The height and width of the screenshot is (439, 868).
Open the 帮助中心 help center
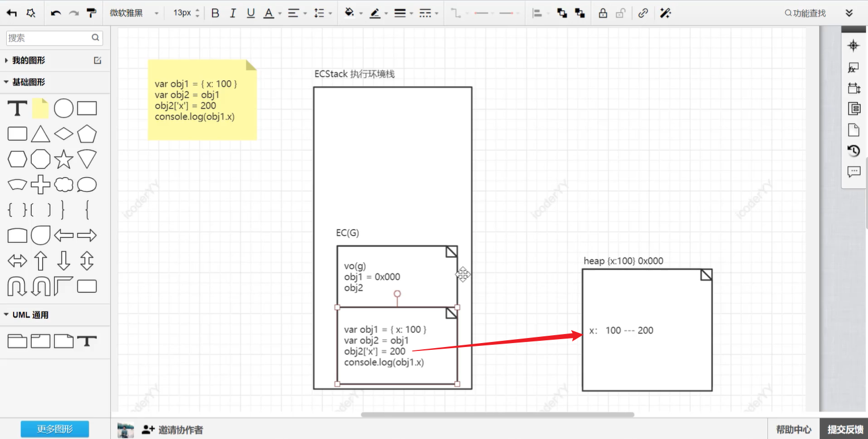click(794, 429)
